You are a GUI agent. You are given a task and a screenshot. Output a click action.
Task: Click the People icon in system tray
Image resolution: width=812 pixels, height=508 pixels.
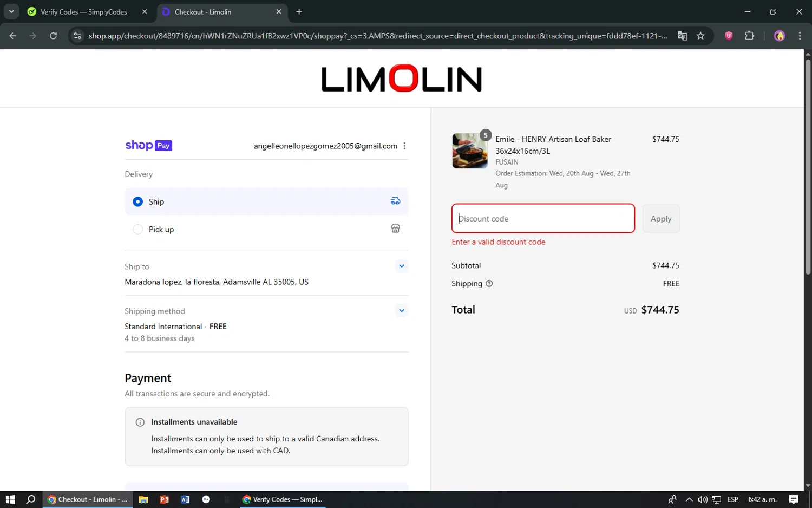[673, 499]
